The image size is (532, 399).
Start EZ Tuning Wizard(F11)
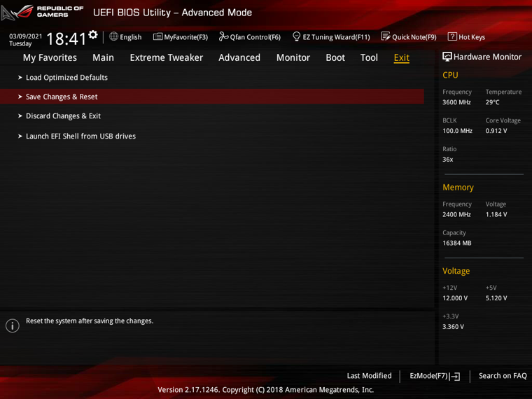click(x=336, y=37)
